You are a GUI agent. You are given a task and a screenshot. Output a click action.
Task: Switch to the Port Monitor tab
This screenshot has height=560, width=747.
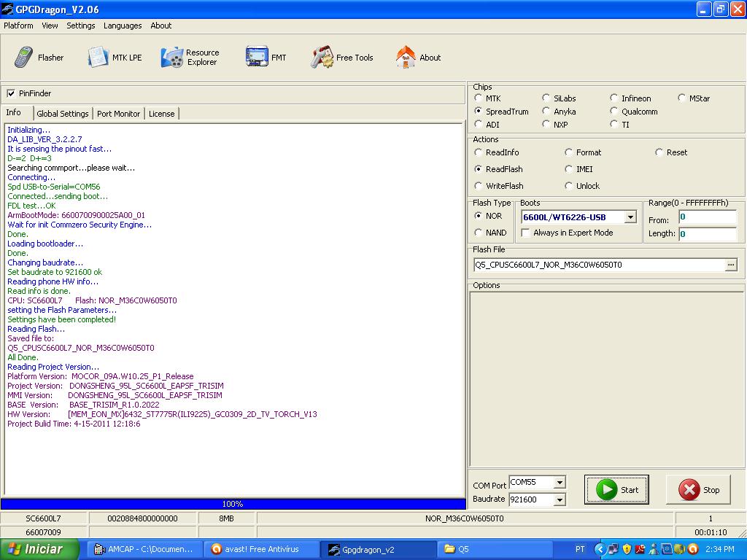click(x=119, y=114)
